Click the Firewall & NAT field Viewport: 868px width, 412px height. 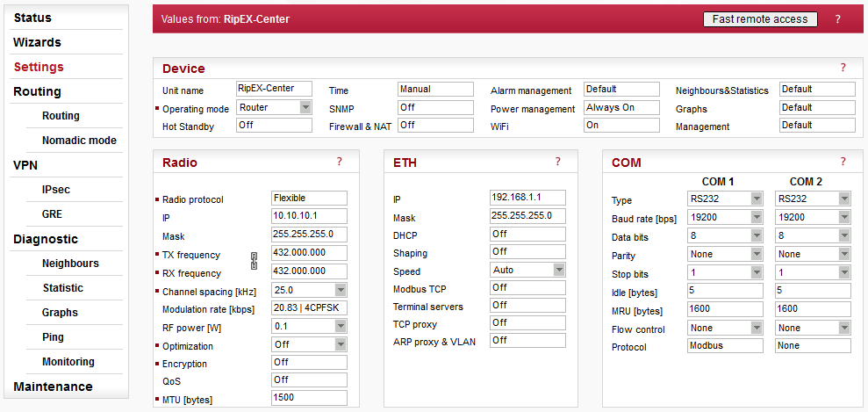click(x=435, y=125)
